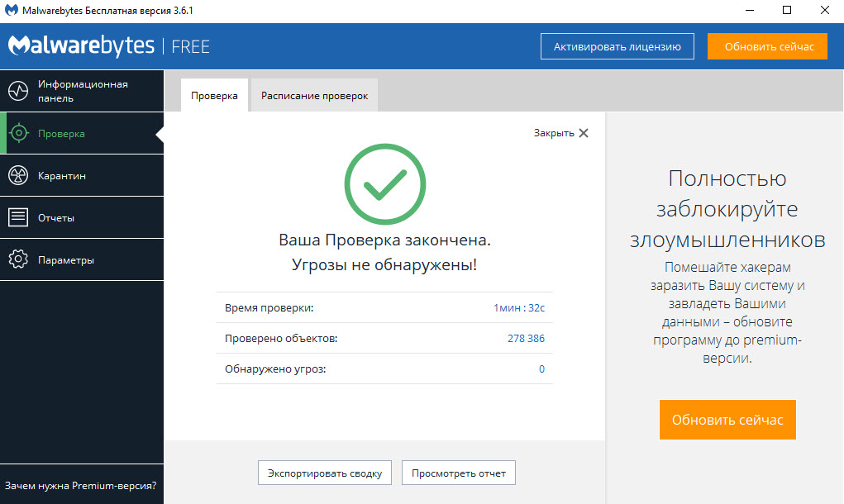Image resolution: width=844 pixels, height=504 pixels.
Task: Click the green checkmark scan result circle
Action: [x=384, y=185]
